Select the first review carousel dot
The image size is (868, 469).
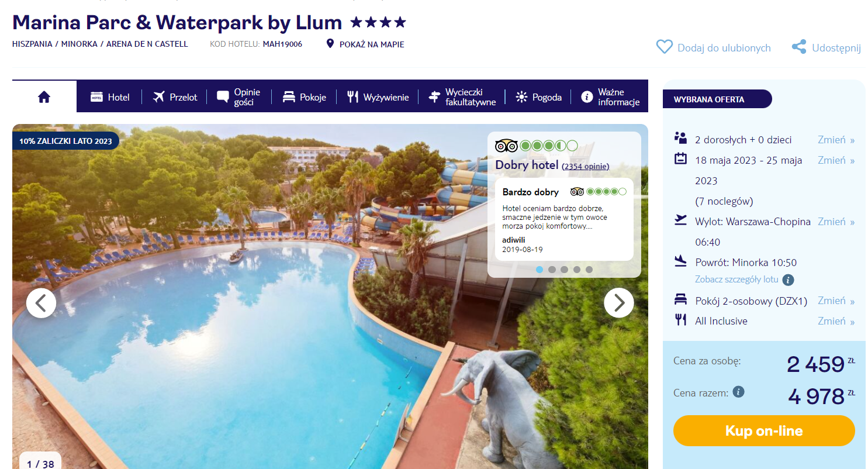540,270
